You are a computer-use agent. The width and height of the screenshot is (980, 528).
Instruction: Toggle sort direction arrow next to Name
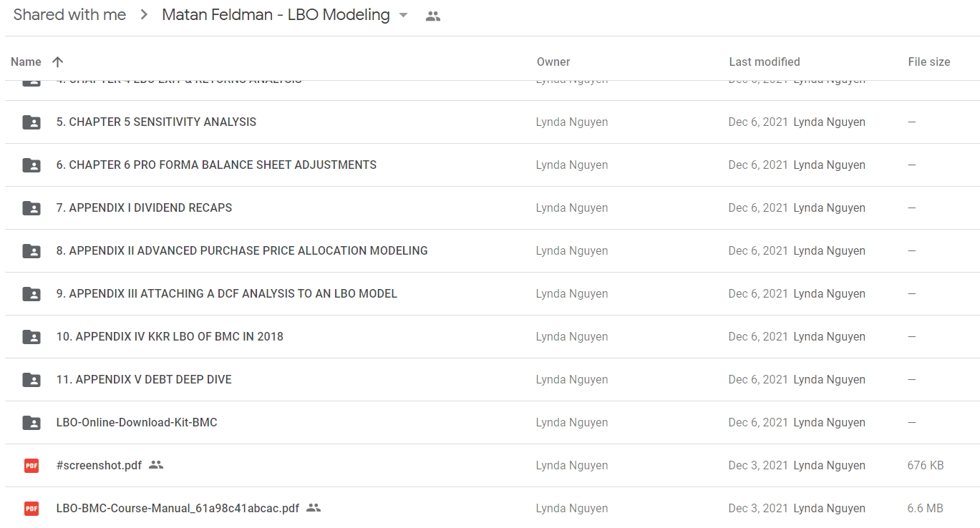(58, 62)
